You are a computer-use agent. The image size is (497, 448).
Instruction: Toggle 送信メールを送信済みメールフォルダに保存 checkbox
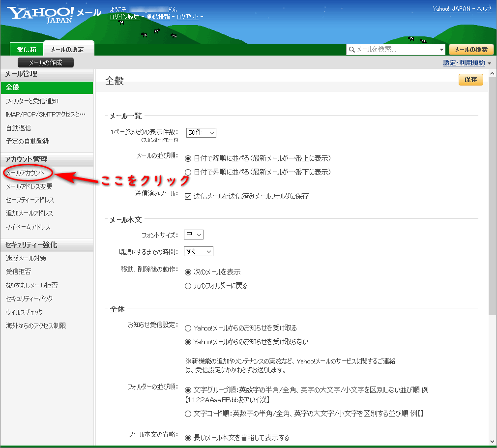[188, 196]
